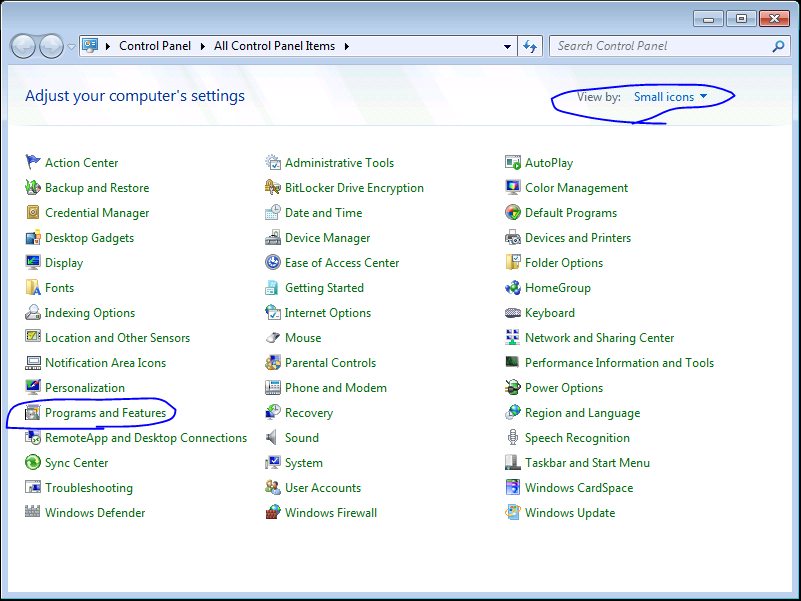Click the Keyboard icon
Viewport: 801px width, 601px height.
[513, 313]
